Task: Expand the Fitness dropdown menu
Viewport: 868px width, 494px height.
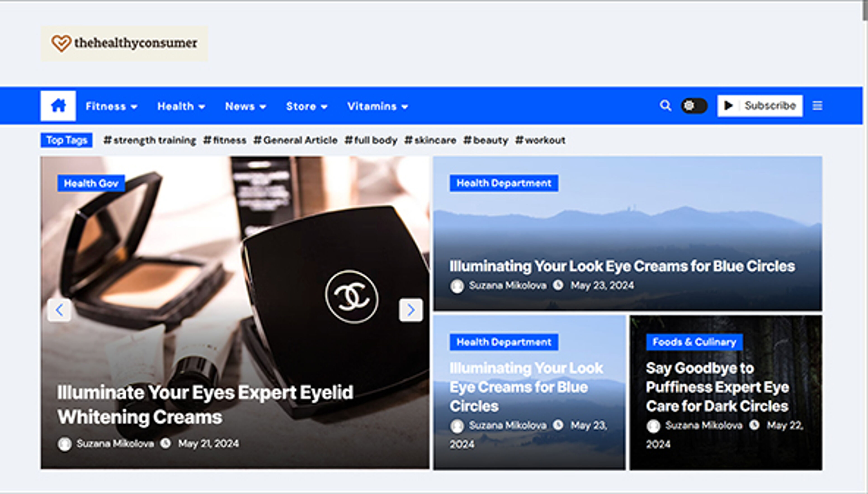Action: pyautogui.click(x=111, y=106)
